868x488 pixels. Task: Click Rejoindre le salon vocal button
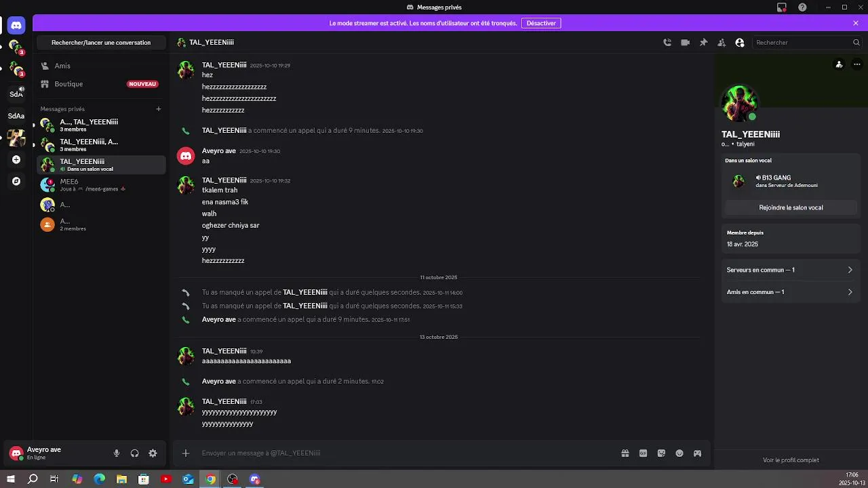tap(791, 207)
